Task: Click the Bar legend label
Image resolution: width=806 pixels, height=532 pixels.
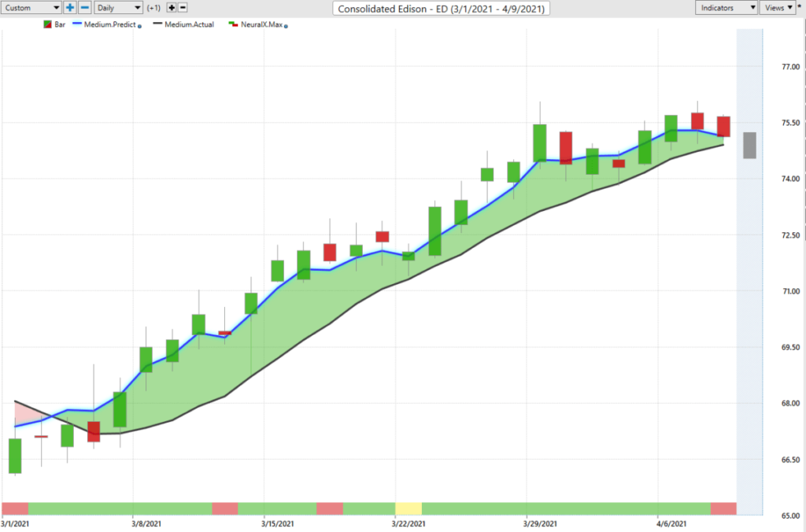Action: 60,24
